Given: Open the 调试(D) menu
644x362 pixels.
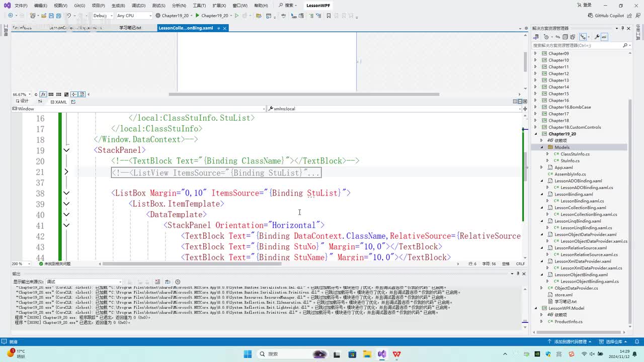Looking at the screenshot, I should 139,6.
